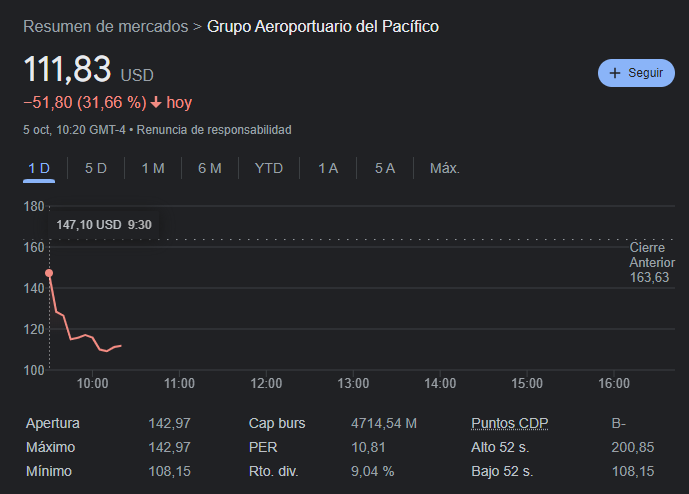Click the Puntos CDP label
The height and width of the screenshot is (494, 689).
click(507, 423)
